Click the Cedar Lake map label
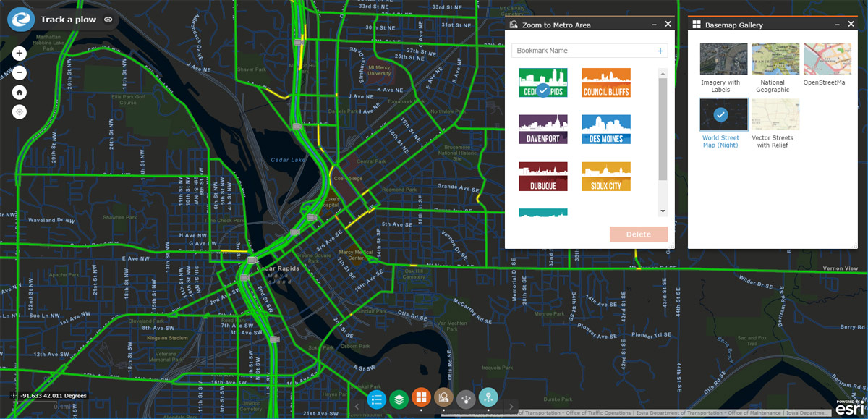Viewport: 868px width, 419px height. [x=288, y=159]
